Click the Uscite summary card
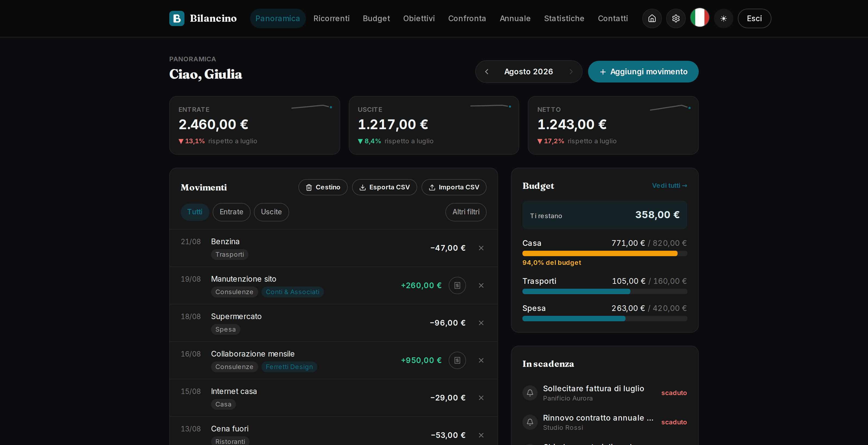 (434, 125)
